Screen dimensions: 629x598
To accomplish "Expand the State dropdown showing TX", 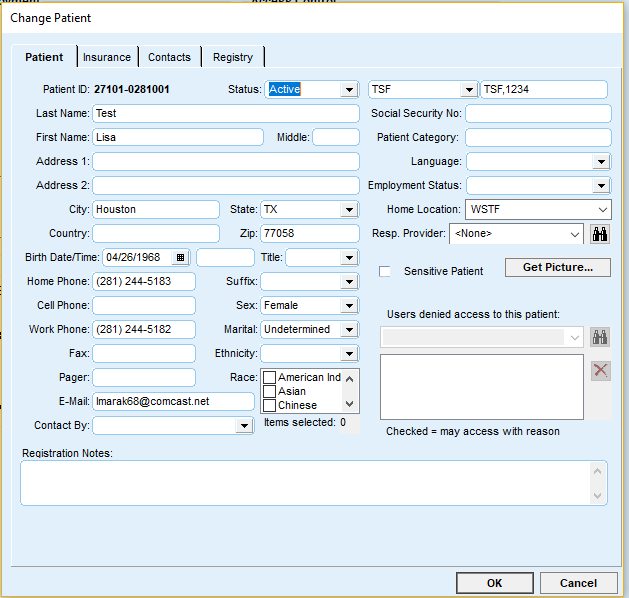I will [x=348, y=210].
